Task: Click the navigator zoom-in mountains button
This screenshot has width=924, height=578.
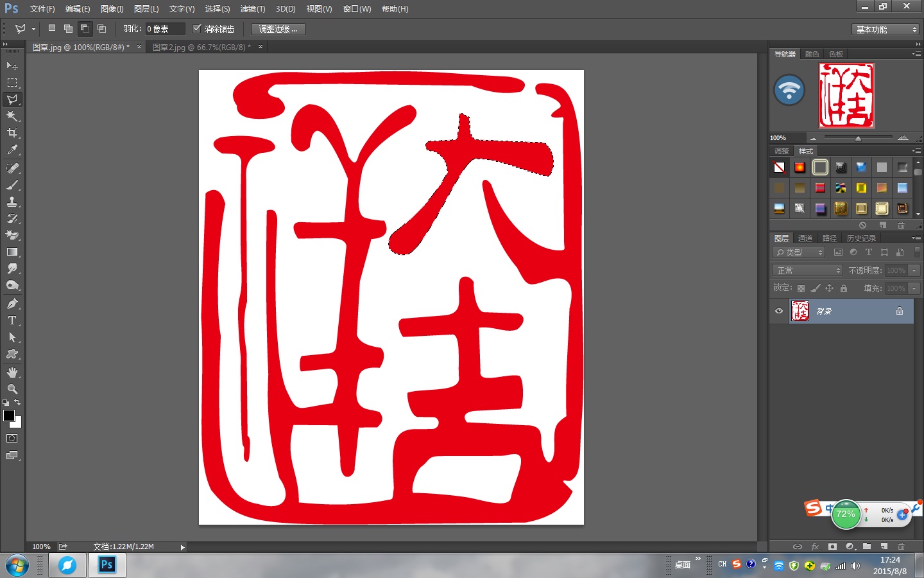Action: (903, 138)
